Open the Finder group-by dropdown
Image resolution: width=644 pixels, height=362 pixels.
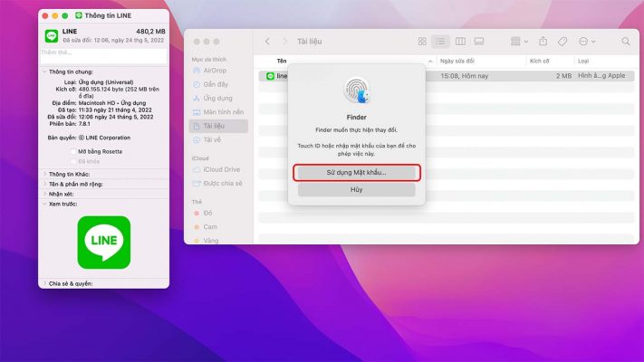tap(519, 42)
